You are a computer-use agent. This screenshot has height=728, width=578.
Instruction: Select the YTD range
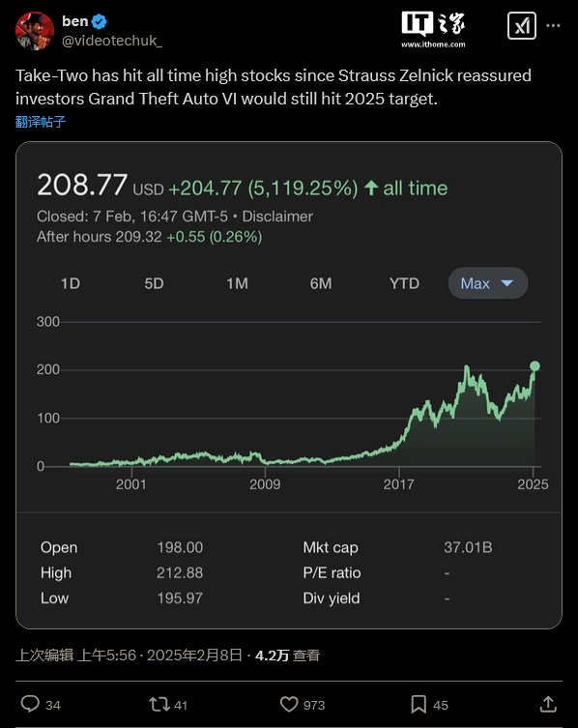[x=404, y=283]
